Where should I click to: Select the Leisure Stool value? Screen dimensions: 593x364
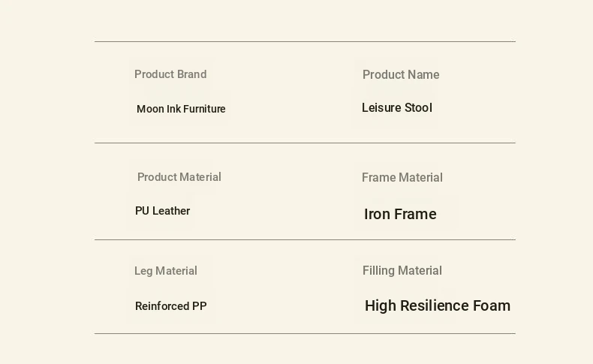(x=397, y=108)
